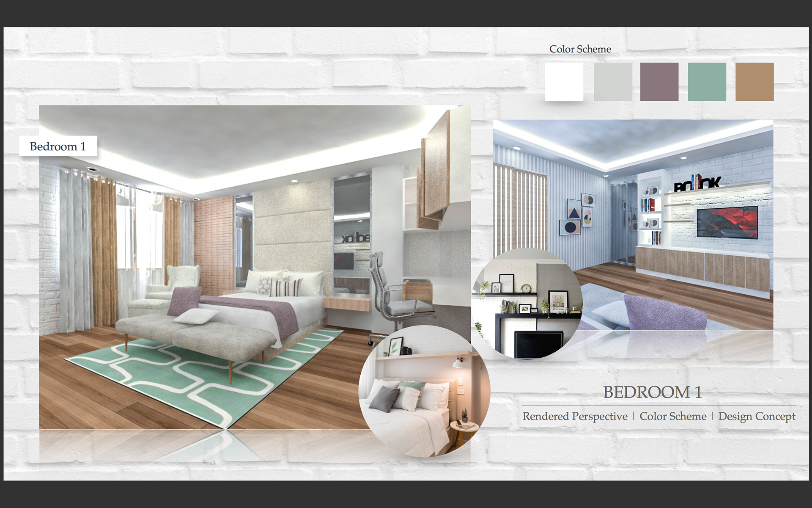Click the white color swatch
This screenshot has height=508, width=812.
point(564,82)
